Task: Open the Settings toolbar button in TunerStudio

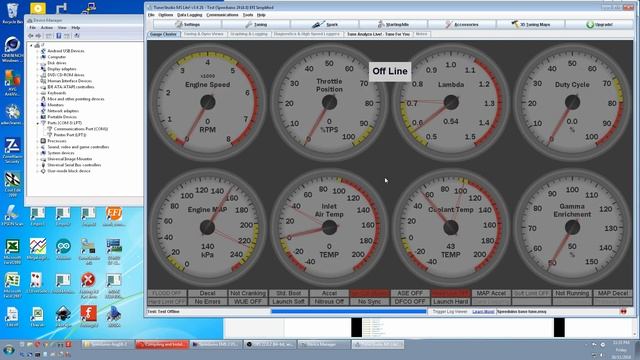Action: 188,24
